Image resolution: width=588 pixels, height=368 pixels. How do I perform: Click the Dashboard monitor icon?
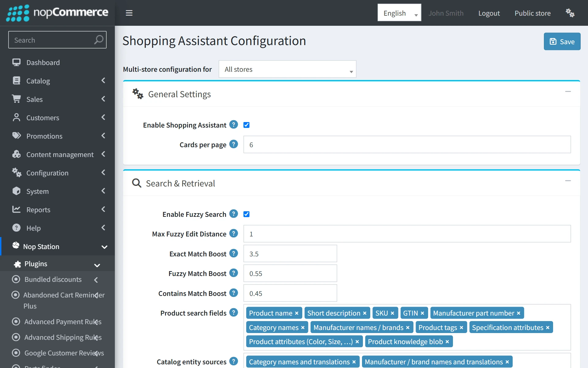[16, 62]
